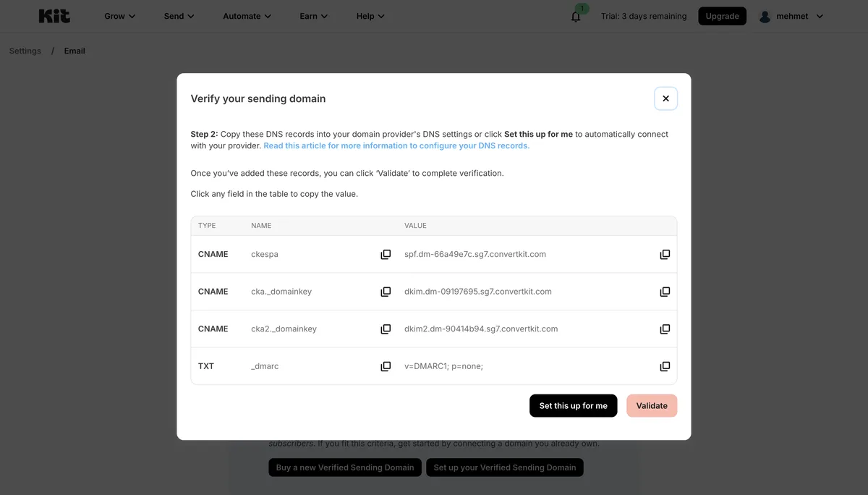Copy the spf.dm-66a49e7c value
This screenshot has height=495, width=868.
tap(665, 255)
